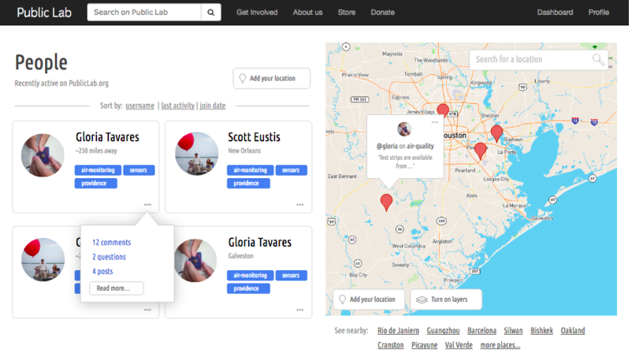Click sensors tag on Galveston Gloria card
This screenshot has height=364, width=632.
click(x=291, y=275)
